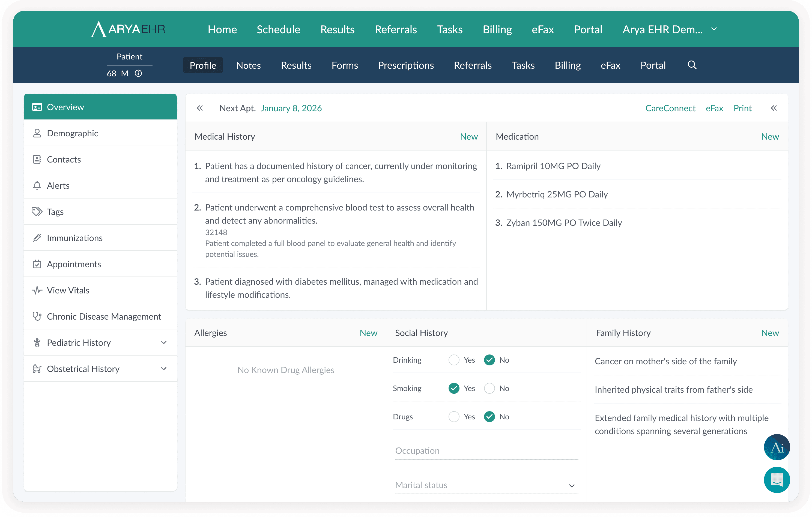The width and height of the screenshot is (812, 517).
Task: Expand Pediatric History chevron
Action: point(163,342)
